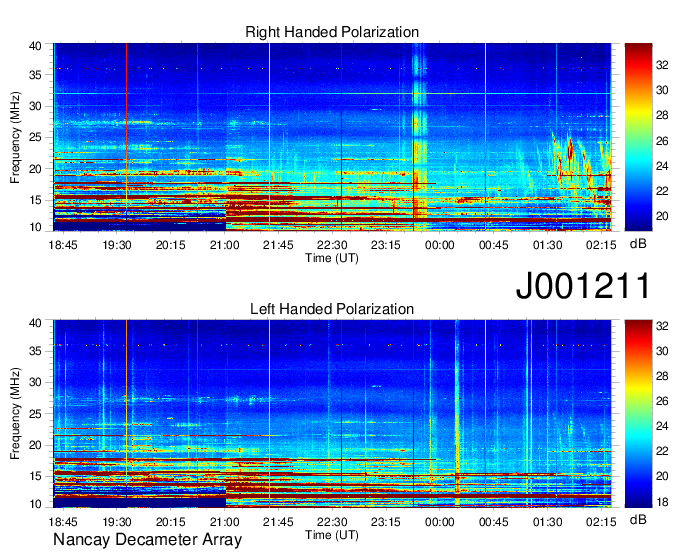Click the 23:15 tick on top plot

coord(386,245)
